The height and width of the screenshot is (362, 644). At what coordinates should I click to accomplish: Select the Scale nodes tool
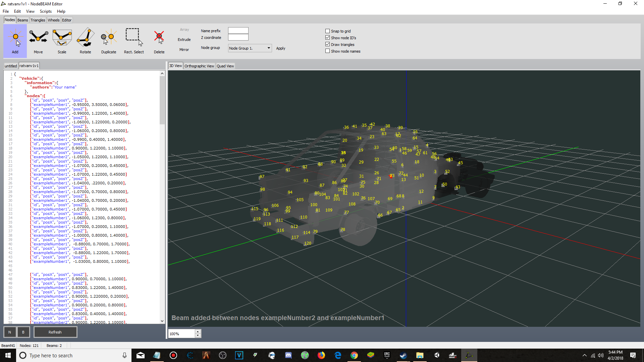tap(62, 41)
